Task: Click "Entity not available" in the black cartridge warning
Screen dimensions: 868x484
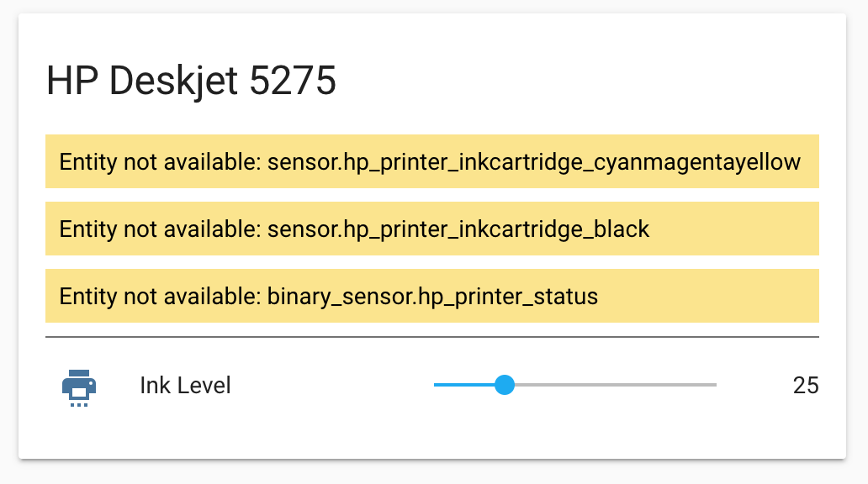Action: 158,229
